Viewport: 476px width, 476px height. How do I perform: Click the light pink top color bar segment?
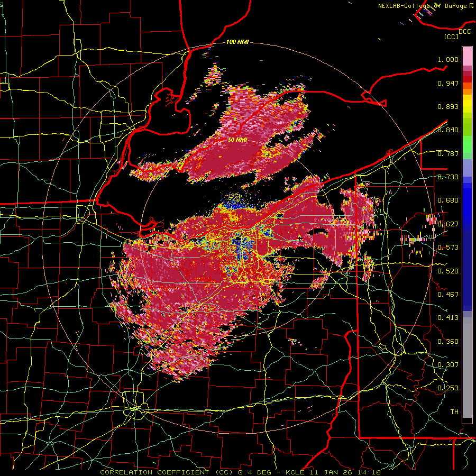point(467,56)
